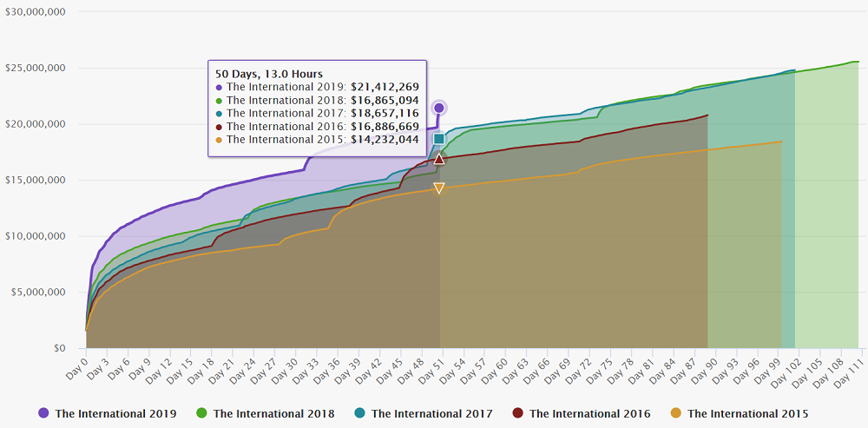
Task: Click the Day 0 x-axis label
Action: click(77, 367)
